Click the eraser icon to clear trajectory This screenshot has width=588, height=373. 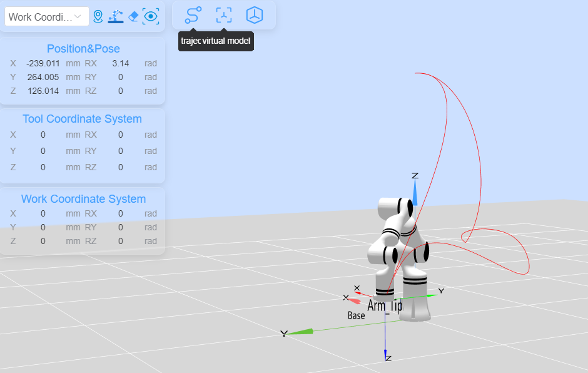(133, 16)
